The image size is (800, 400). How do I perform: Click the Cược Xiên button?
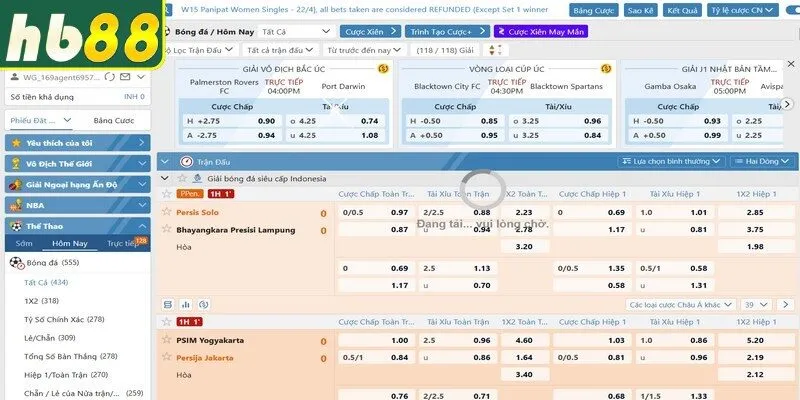tap(370, 32)
